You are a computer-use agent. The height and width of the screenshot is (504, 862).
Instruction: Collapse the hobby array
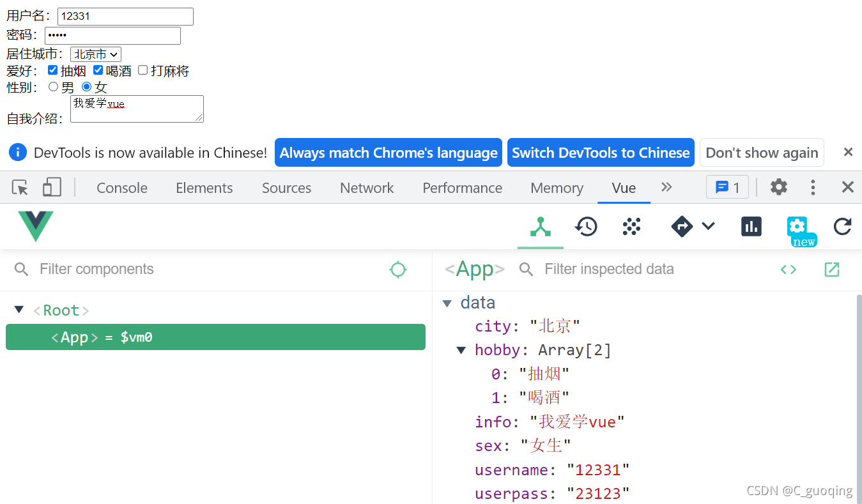point(461,350)
